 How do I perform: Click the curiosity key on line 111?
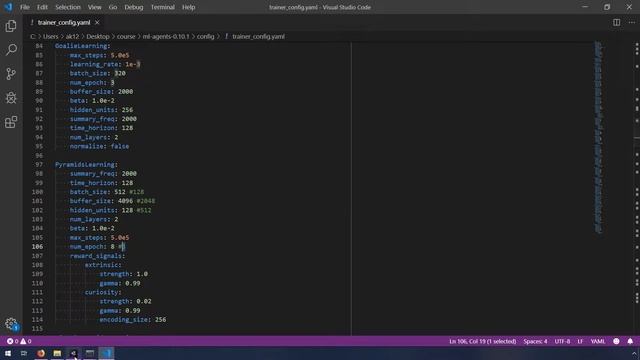tap(101, 292)
